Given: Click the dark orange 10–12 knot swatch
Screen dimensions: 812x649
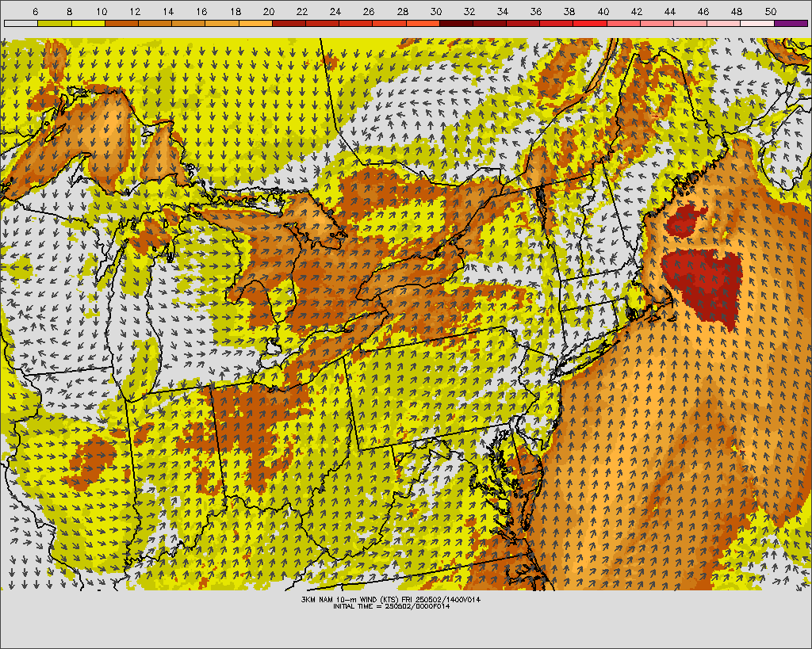Looking at the screenshot, I should pos(121,23).
